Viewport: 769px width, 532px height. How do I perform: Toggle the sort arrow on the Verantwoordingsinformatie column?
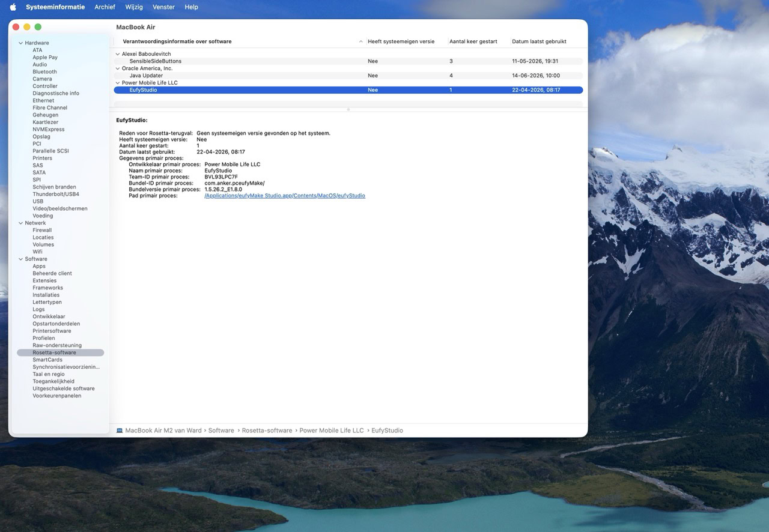[361, 41]
